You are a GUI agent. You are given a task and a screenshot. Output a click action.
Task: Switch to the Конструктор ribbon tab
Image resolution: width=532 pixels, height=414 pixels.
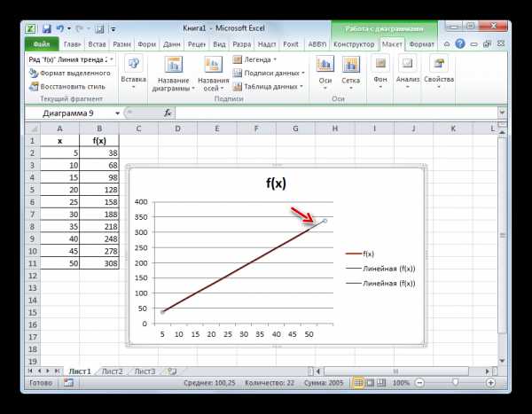(x=354, y=44)
